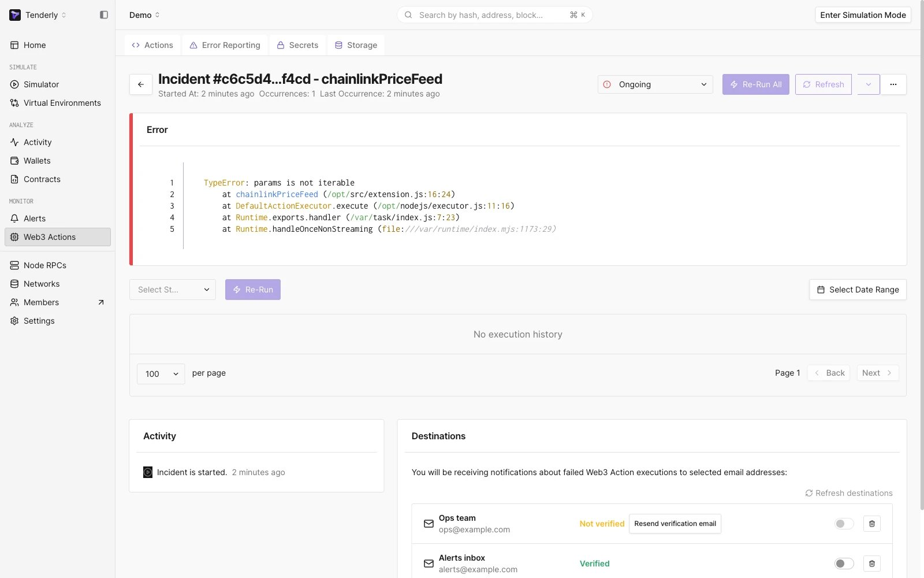Switch to the Error Reporting tab
The image size is (924, 578).
click(225, 45)
